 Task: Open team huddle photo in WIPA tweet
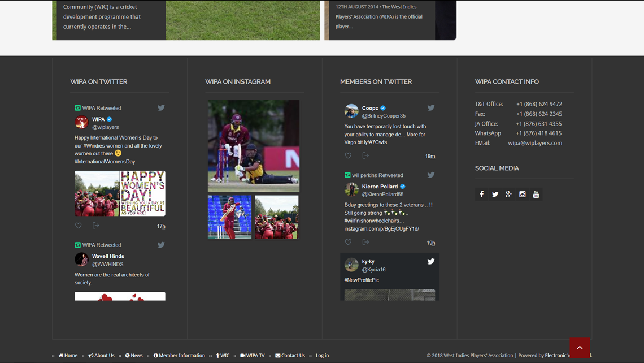pyautogui.click(x=97, y=193)
